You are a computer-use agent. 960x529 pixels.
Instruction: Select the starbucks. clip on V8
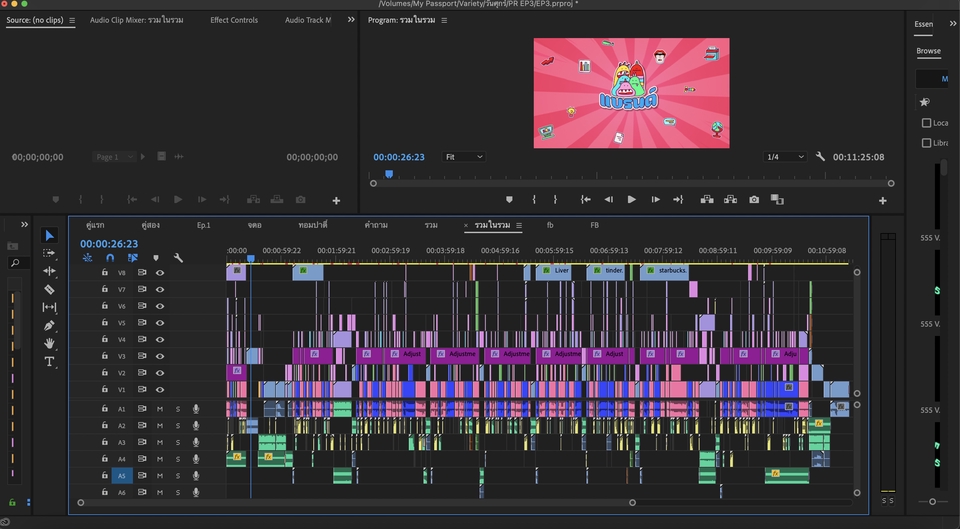click(x=664, y=272)
